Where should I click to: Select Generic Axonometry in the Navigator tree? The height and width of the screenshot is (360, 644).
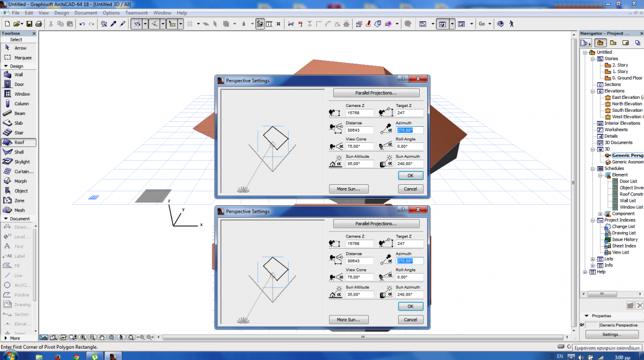(627, 162)
